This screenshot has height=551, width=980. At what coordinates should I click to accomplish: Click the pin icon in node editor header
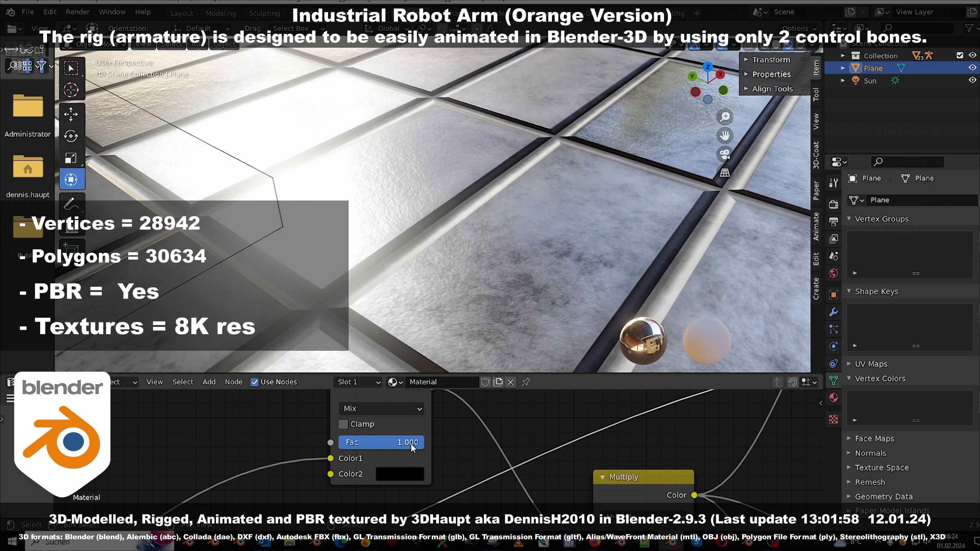526,382
